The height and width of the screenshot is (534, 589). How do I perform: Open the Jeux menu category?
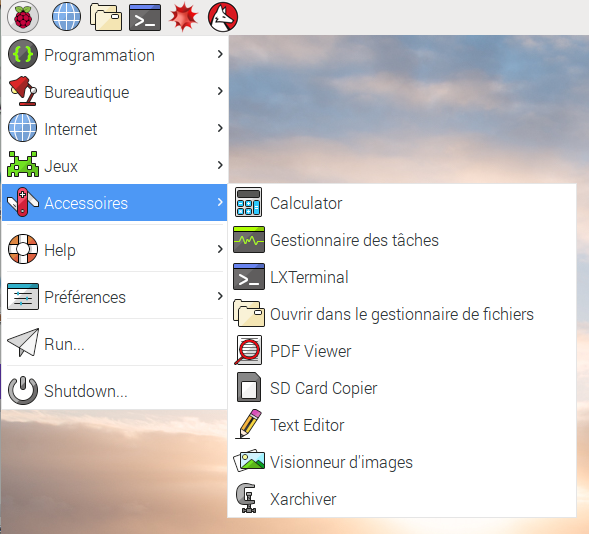115,165
